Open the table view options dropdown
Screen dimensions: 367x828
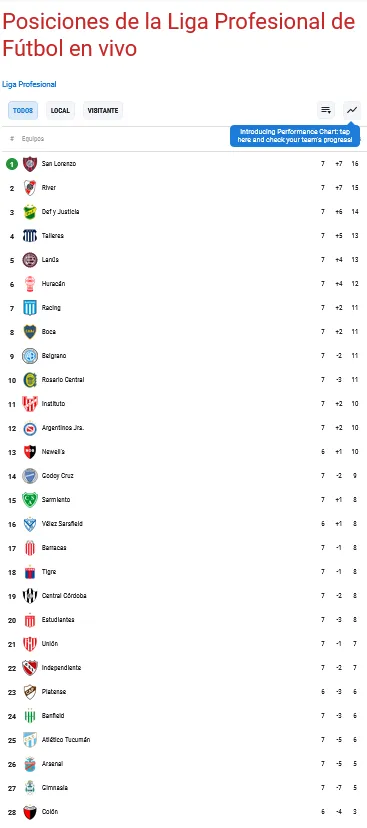coord(326,110)
